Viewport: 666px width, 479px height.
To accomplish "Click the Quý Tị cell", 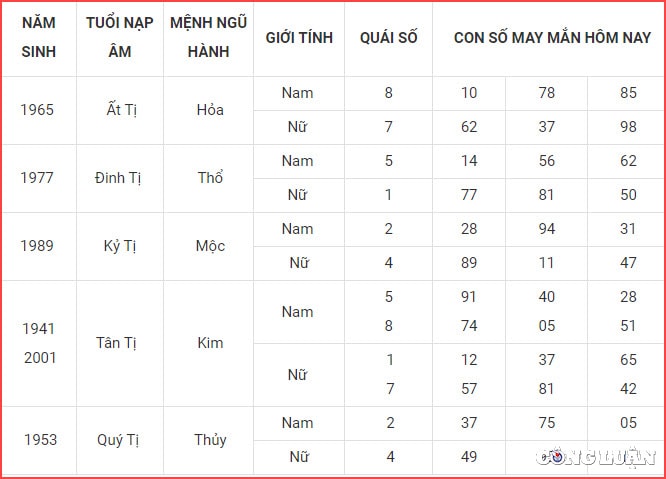I will tap(118, 440).
